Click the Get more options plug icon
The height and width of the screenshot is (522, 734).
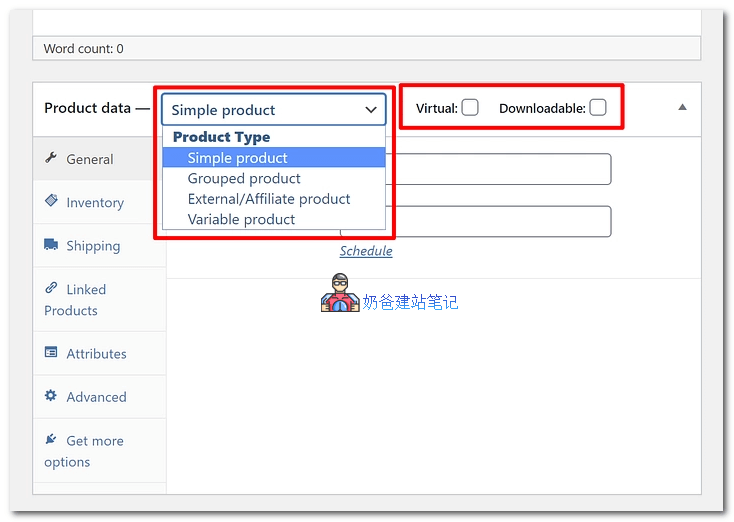click(x=51, y=439)
